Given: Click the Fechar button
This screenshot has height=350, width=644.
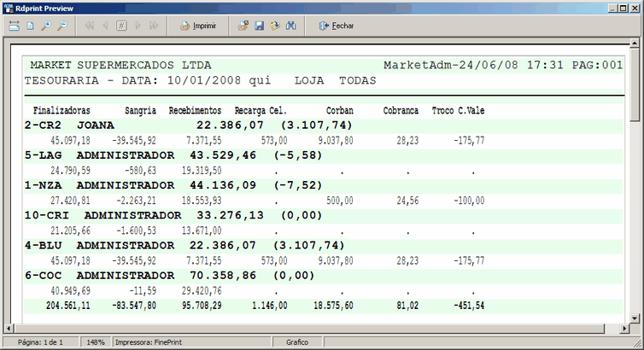Looking at the screenshot, I should coord(337,26).
